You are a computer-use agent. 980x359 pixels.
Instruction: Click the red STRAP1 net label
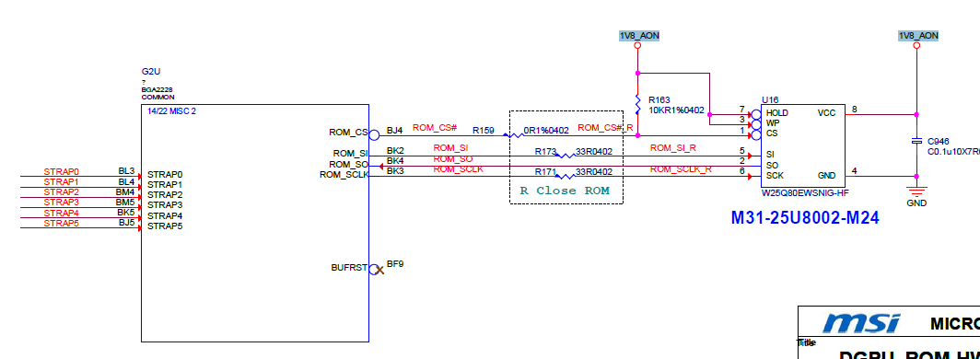pyautogui.click(x=61, y=181)
